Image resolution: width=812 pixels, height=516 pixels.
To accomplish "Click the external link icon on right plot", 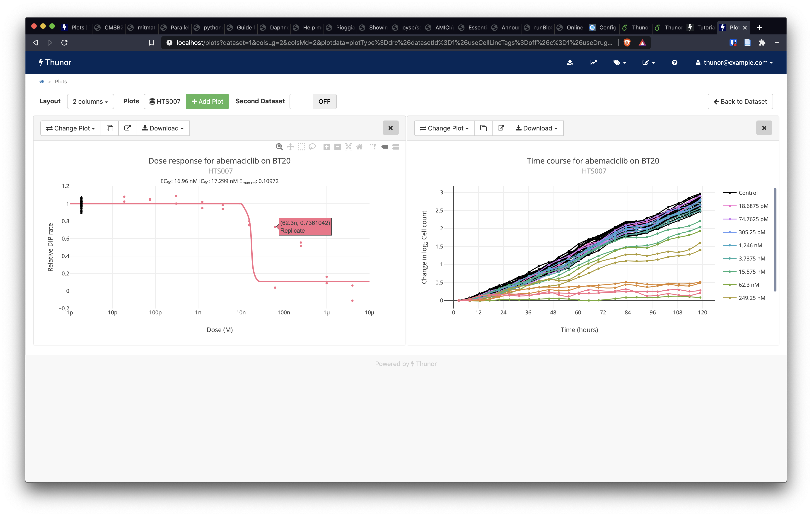I will pyautogui.click(x=501, y=128).
